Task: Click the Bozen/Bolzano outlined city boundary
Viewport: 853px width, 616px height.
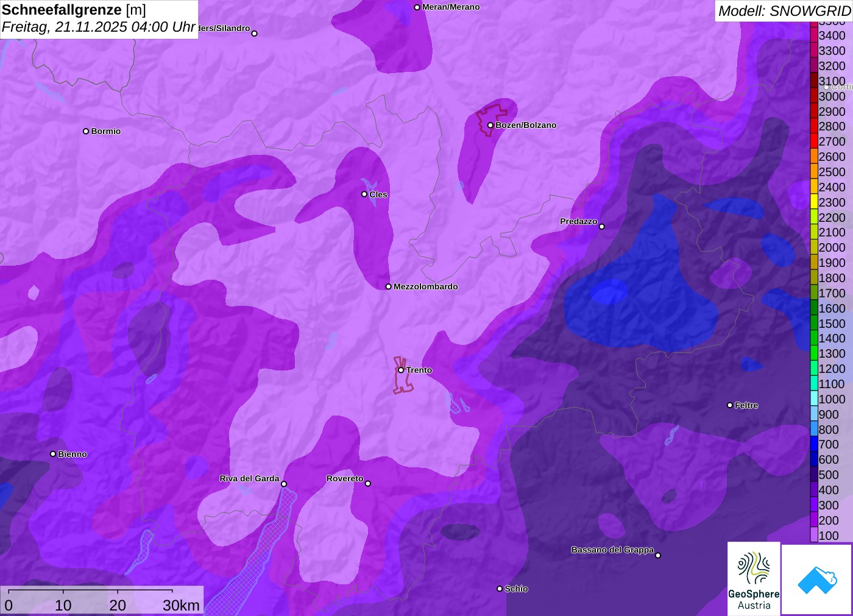Action: (492, 120)
